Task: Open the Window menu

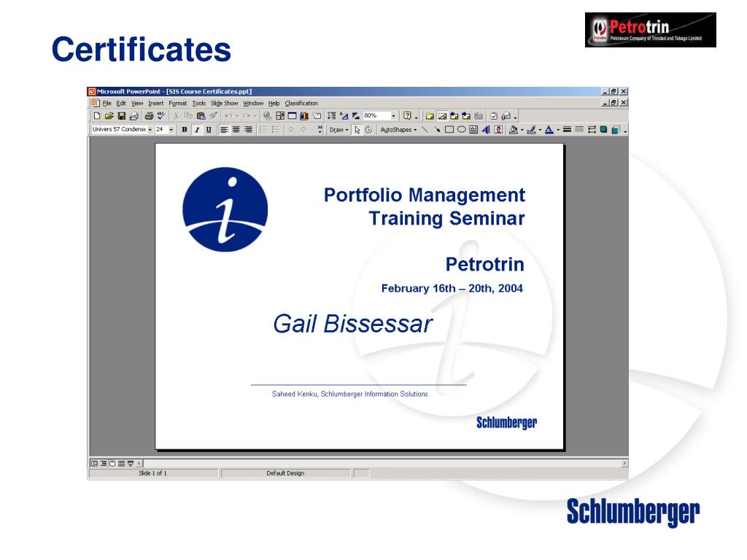Action: tap(253, 104)
